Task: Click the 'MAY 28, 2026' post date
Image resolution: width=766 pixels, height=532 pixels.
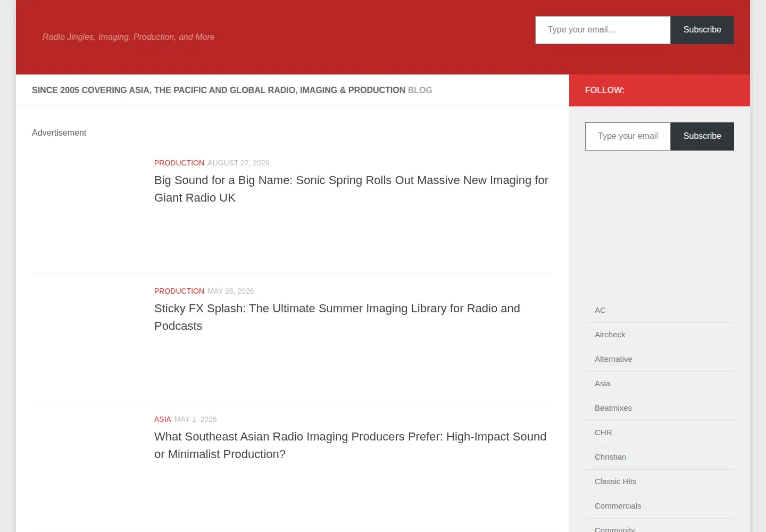Action: [x=230, y=291]
